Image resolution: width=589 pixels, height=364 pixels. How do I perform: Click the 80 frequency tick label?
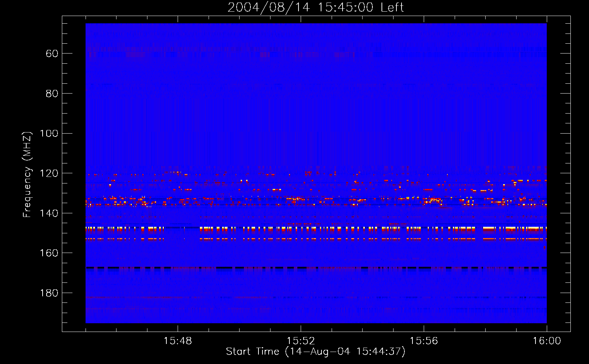tap(52, 94)
